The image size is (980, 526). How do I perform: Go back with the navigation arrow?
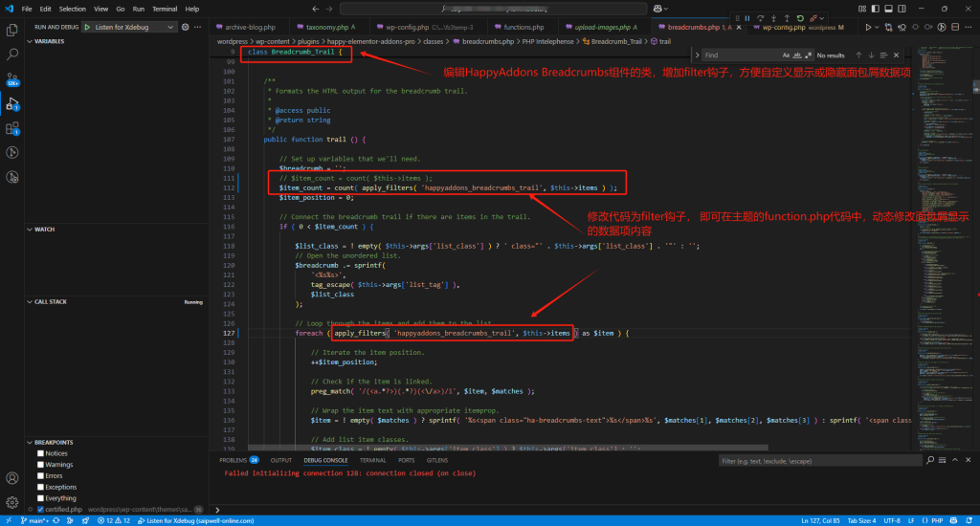pos(316,9)
